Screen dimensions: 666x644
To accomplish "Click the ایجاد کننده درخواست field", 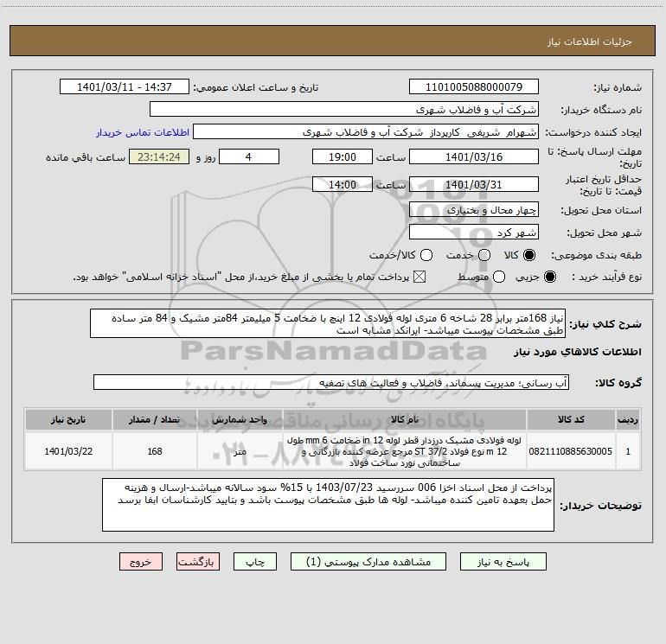I will [x=366, y=132].
